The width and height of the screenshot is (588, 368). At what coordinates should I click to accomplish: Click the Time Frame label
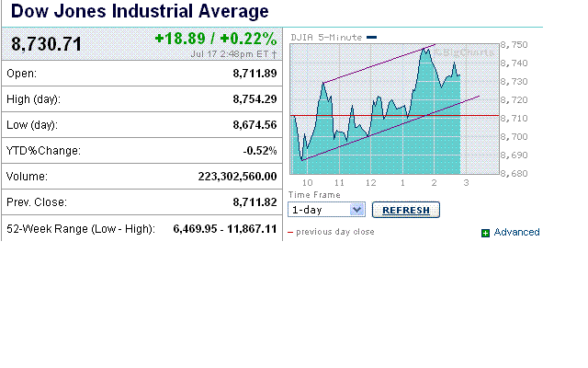click(x=314, y=194)
